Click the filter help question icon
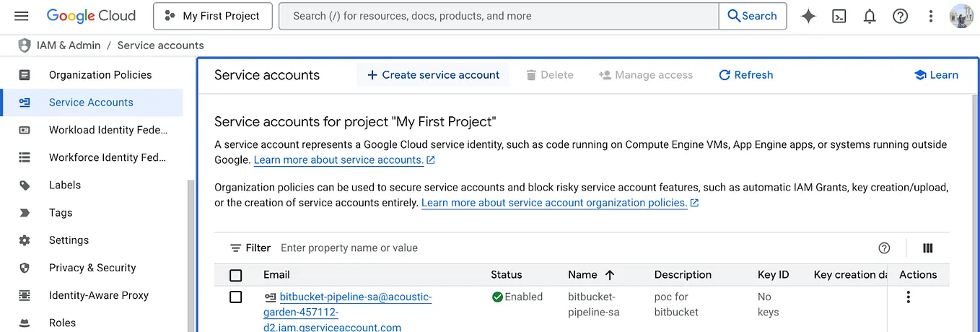980x332 pixels. pyautogui.click(x=884, y=248)
